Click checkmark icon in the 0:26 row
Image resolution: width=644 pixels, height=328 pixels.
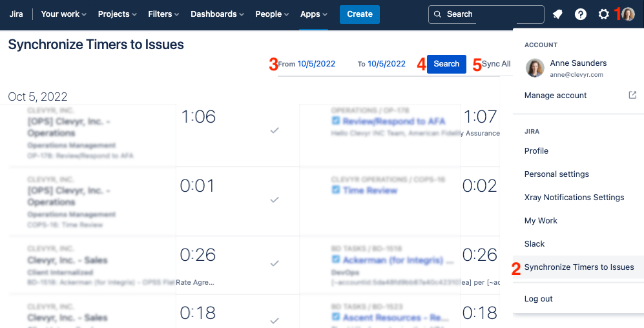pos(275,263)
